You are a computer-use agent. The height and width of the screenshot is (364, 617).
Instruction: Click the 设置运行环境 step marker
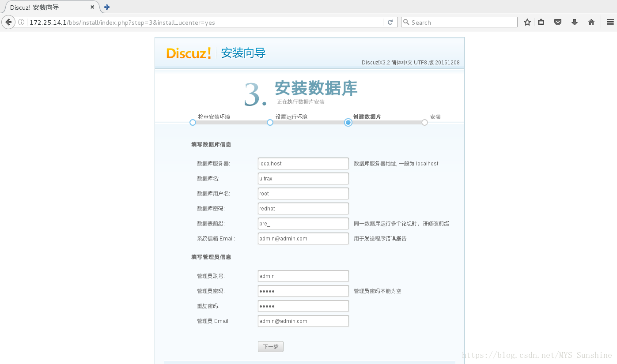270,122
